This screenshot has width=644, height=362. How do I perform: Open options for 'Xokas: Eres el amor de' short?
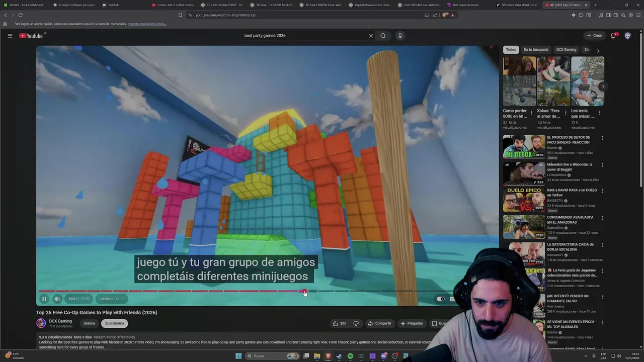[566, 113]
